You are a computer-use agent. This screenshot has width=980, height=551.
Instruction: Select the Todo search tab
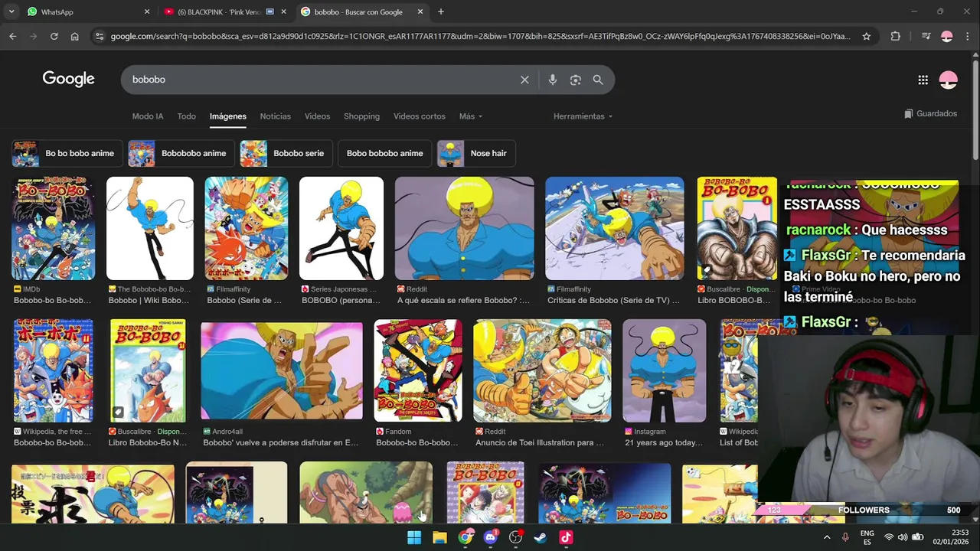click(x=187, y=116)
